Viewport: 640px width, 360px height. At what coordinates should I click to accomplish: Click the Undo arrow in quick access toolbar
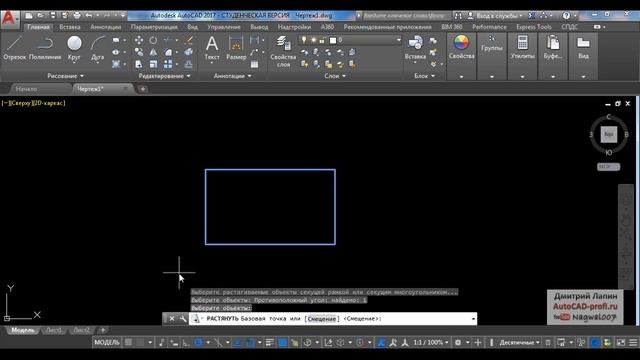click(x=89, y=16)
